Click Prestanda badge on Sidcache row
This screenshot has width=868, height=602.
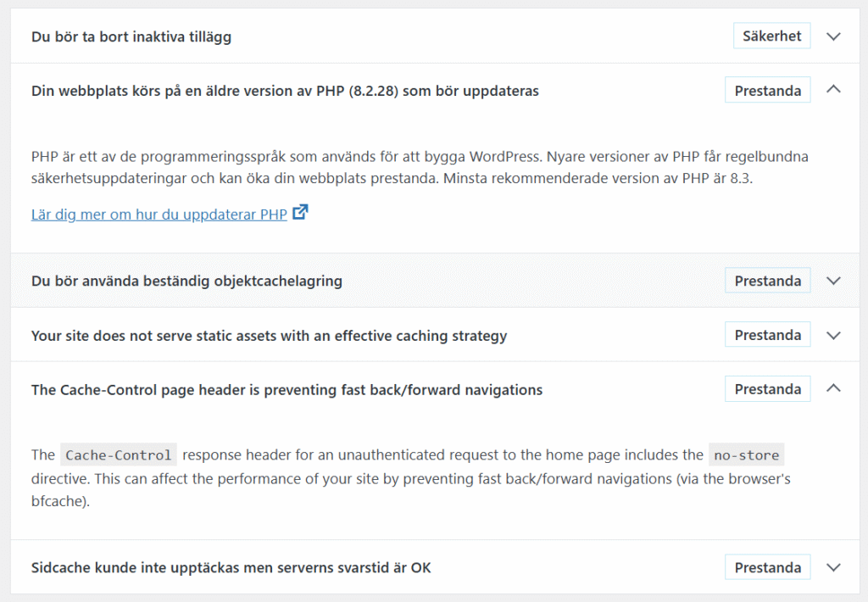pyautogui.click(x=767, y=567)
